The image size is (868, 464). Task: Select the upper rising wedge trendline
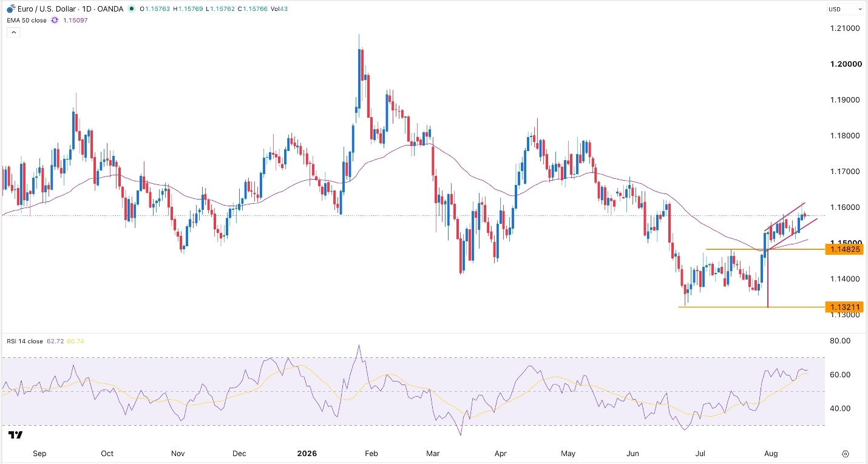[x=785, y=217]
